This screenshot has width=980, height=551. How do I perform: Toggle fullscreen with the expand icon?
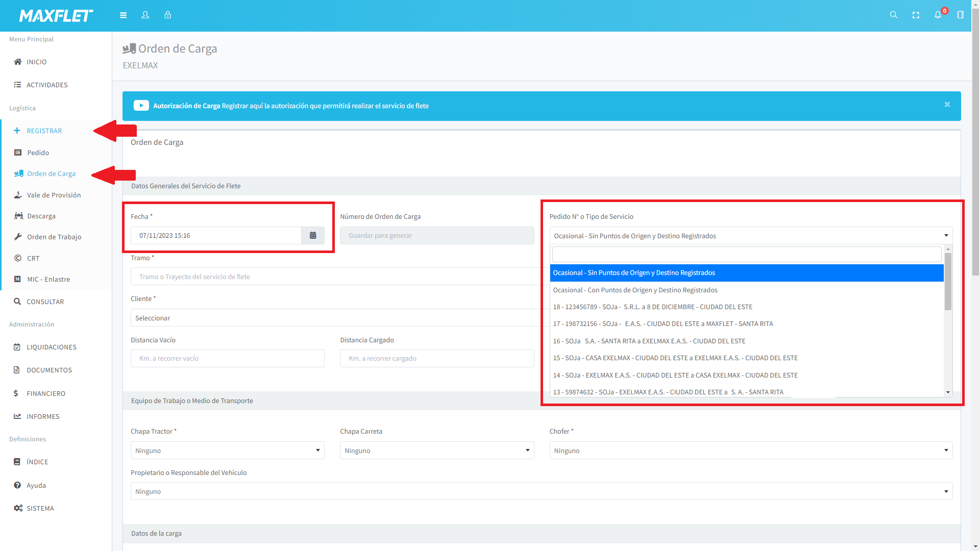coord(916,15)
